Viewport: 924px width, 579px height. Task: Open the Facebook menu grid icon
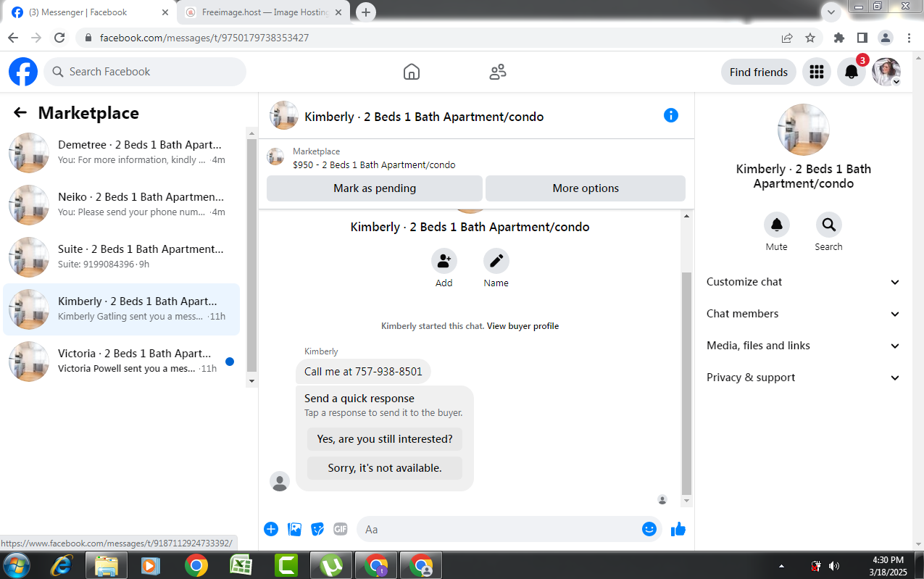click(817, 72)
